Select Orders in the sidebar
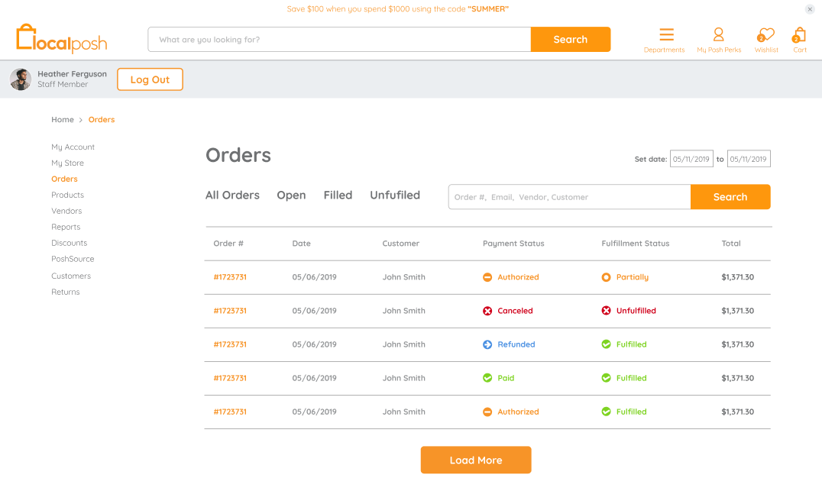The width and height of the screenshot is (822, 504). pyautogui.click(x=64, y=179)
